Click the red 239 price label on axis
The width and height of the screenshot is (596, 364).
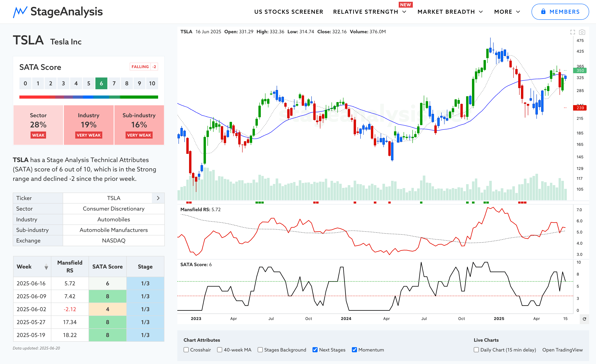pyautogui.click(x=580, y=108)
